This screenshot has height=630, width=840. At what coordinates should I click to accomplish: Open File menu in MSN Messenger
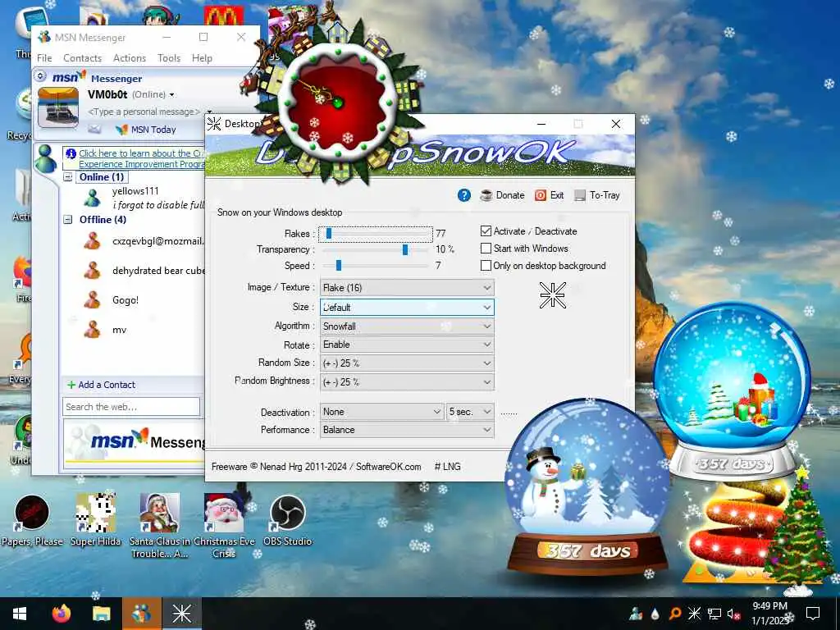(x=44, y=58)
